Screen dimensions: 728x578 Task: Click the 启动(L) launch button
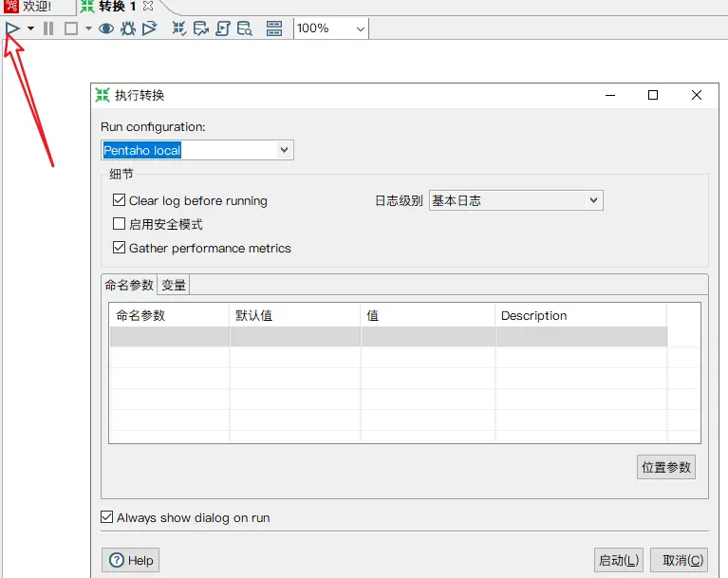tap(619, 560)
